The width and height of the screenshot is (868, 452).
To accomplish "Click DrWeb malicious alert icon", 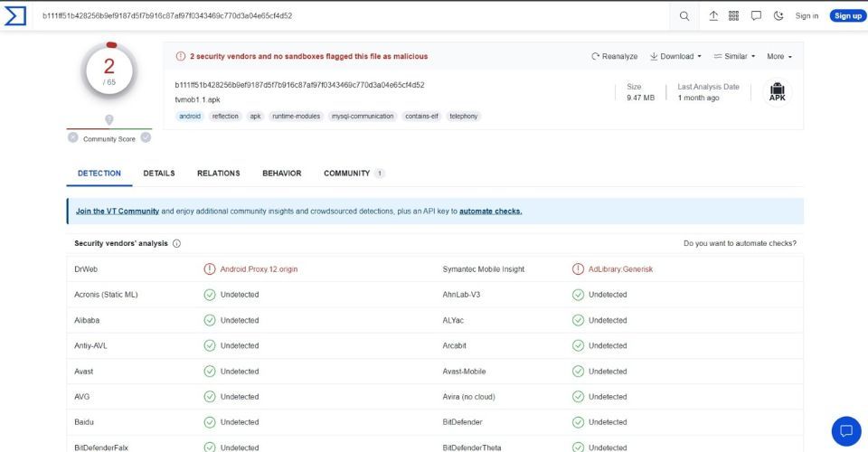I will coord(209,269).
